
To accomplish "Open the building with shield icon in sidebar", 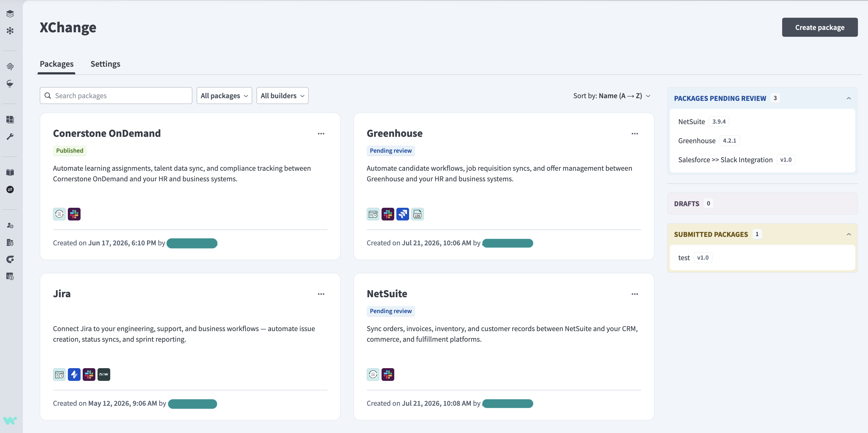I will pos(10,242).
